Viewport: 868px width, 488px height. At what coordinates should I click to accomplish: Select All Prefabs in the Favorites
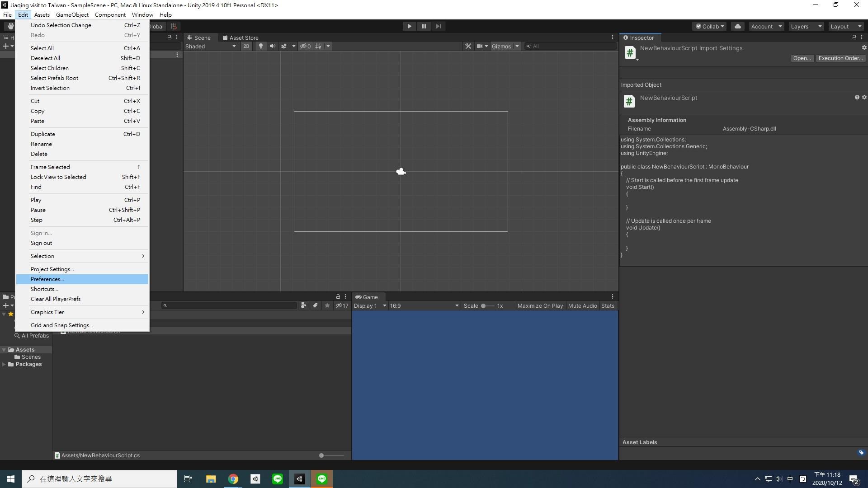(x=32, y=336)
